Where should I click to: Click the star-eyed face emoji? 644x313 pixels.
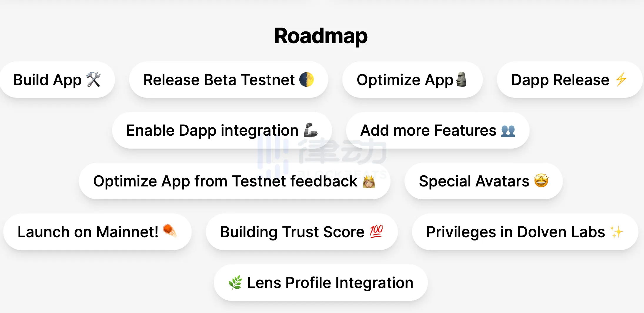(x=541, y=181)
